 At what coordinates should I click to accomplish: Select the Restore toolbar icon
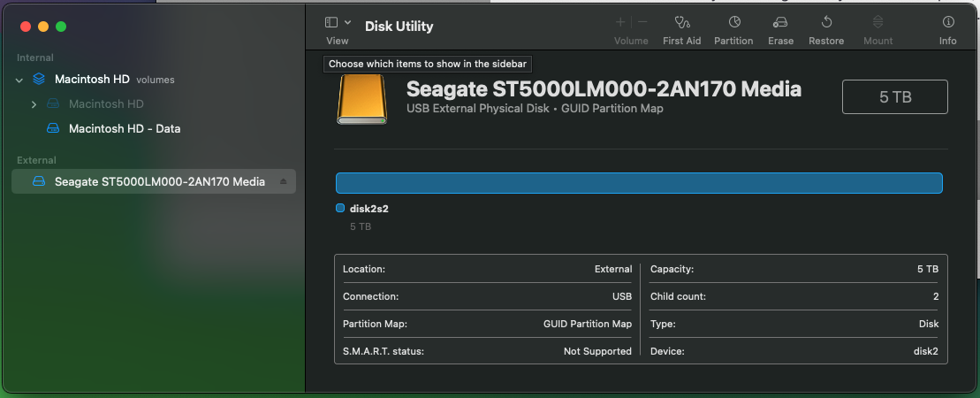click(x=826, y=22)
